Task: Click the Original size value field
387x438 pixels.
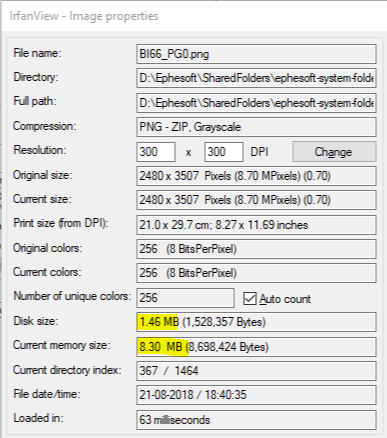Action: 256,176
